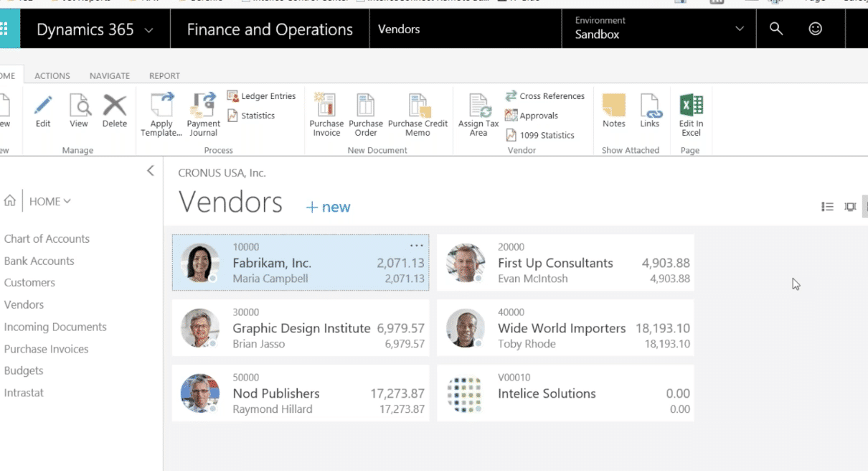Image resolution: width=868 pixels, height=471 pixels.
Task: Select the Fabrikam, Inc. vendor name
Action: coord(272,263)
